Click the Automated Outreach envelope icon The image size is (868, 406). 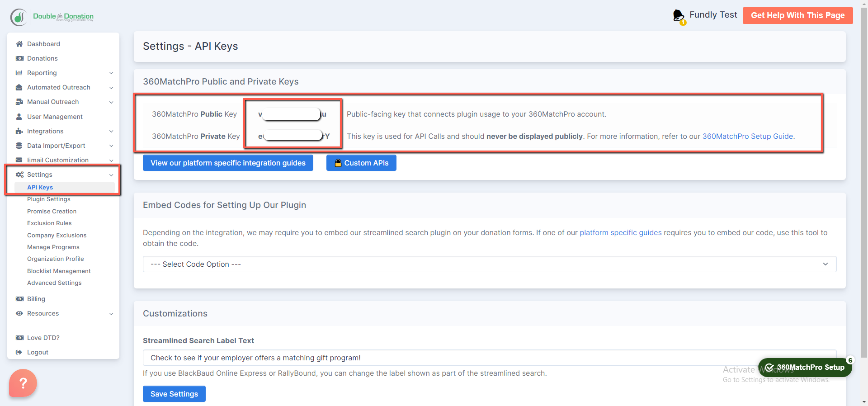tap(19, 87)
